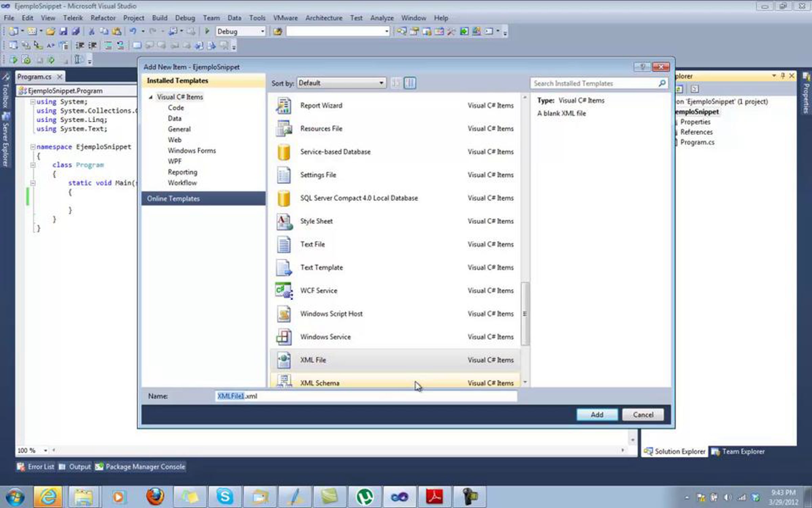Collapse the Visual C# Items tree node

[151, 97]
